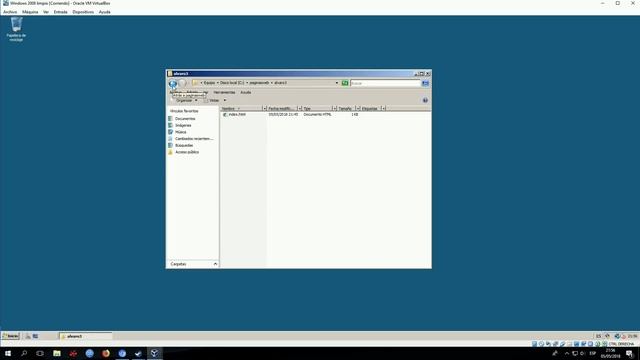
Task: Click ESP language indicator in host tray
Action: click(593, 353)
